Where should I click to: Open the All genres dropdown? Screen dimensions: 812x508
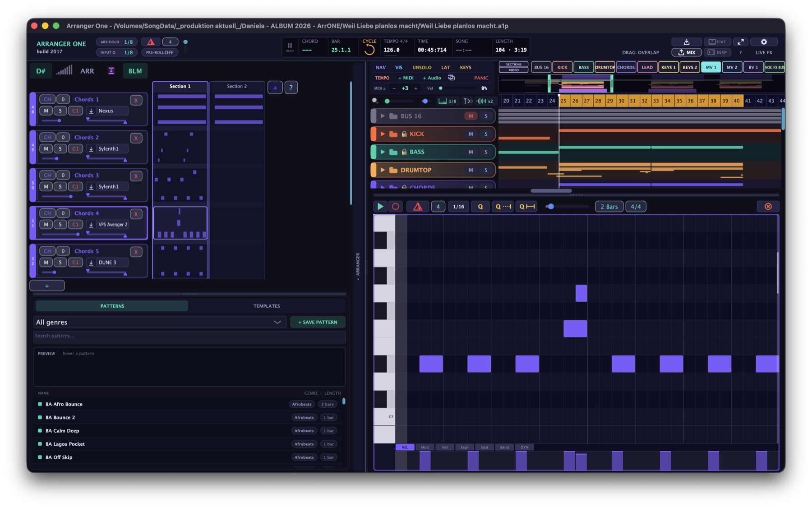coord(159,322)
